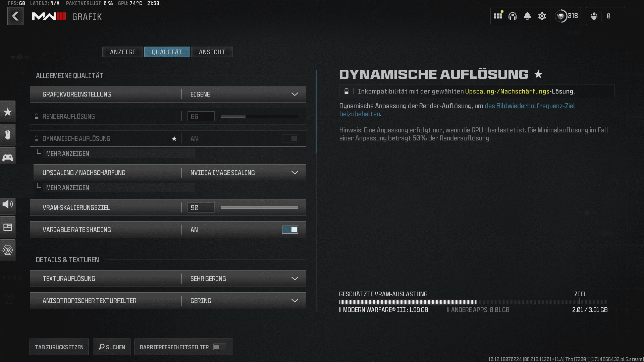
Task: Click the Suchen search button
Action: [x=112, y=347]
